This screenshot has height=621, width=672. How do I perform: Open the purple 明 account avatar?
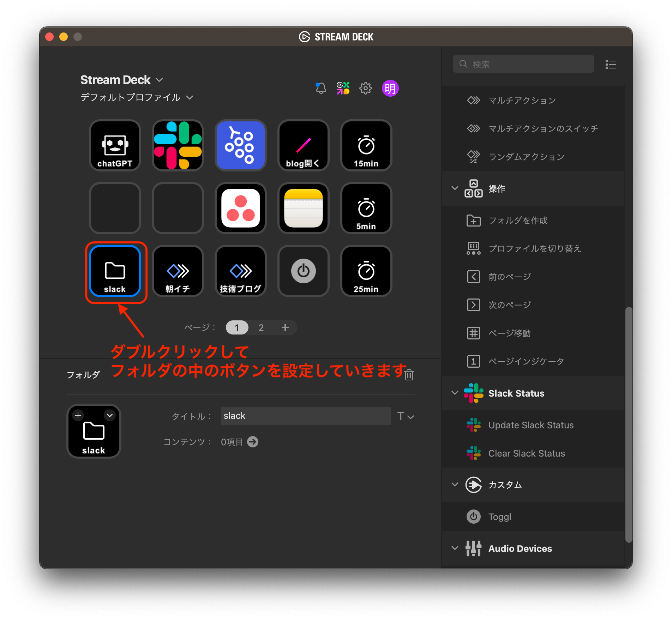(390, 88)
